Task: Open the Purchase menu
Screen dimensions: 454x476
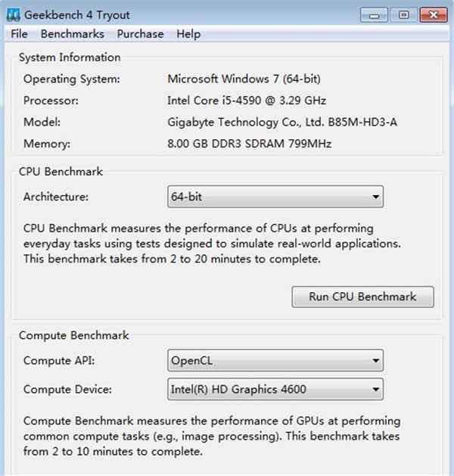Action: [140, 34]
